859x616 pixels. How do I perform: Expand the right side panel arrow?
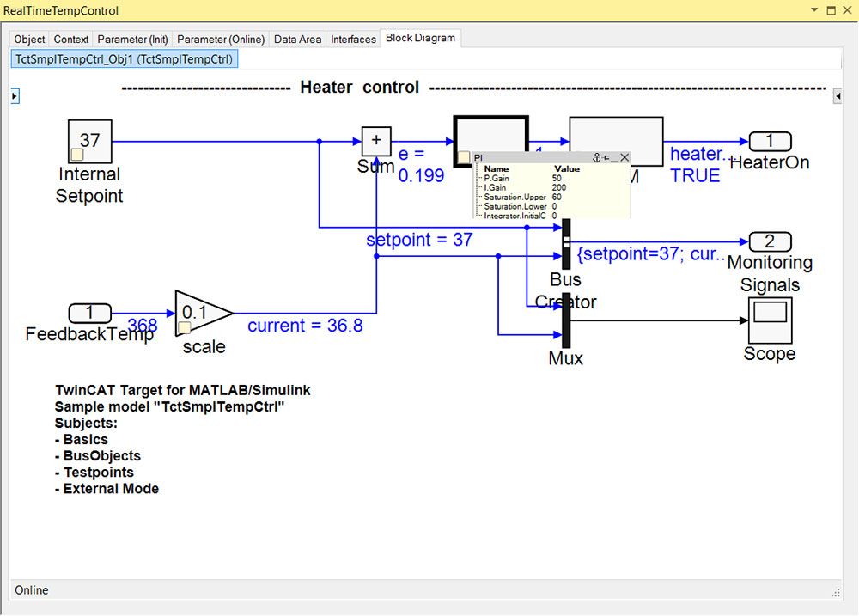(838, 97)
